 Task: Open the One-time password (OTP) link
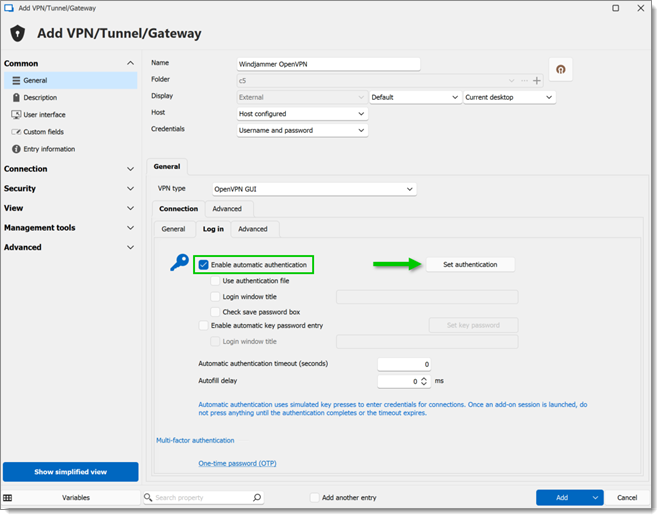click(237, 464)
